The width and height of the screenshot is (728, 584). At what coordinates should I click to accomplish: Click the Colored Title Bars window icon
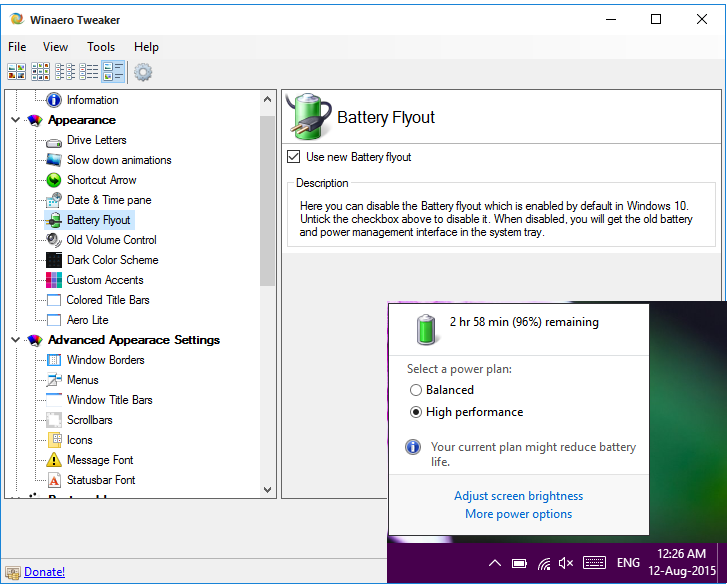(54, 300)
